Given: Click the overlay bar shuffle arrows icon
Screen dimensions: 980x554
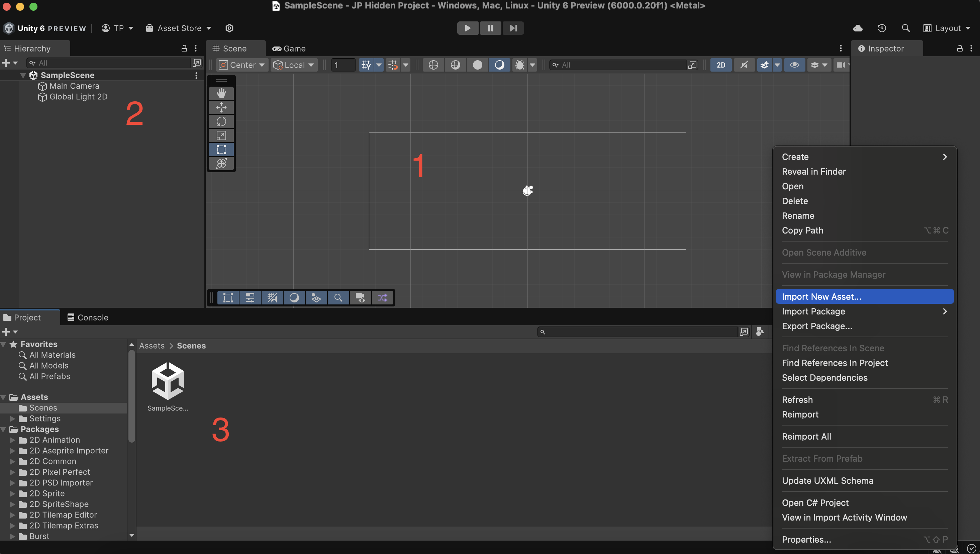Looking at the screenshot, I should [x=382, y=297].
